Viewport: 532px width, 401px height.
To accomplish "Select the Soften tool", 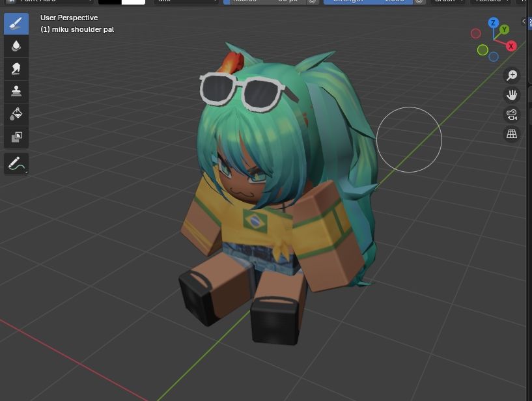I will [16, 46].
